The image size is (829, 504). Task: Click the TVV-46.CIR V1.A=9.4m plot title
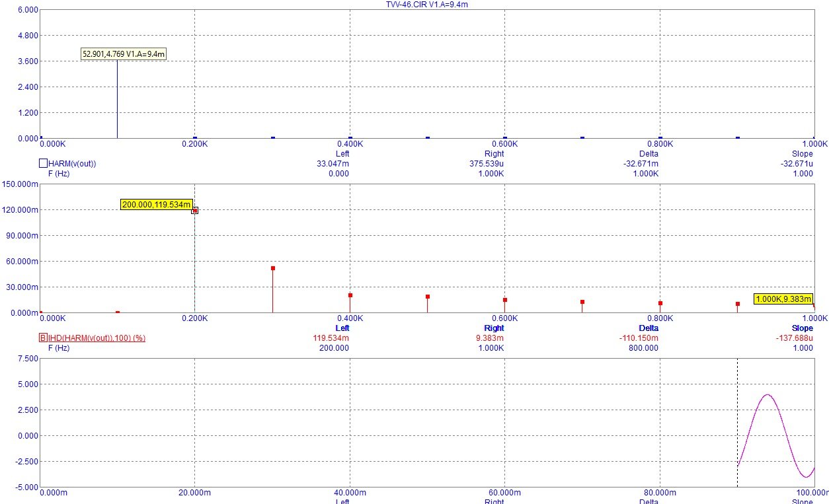click(428, 5)
